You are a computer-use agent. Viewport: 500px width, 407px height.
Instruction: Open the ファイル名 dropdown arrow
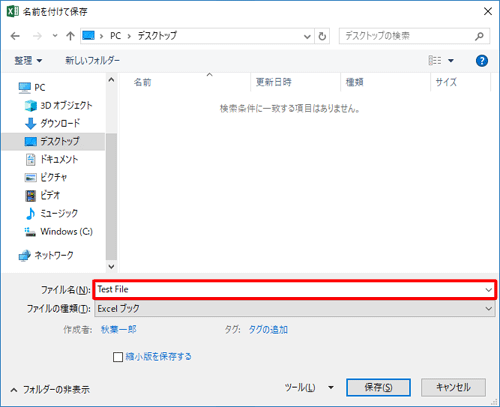(x=489, y=290)
